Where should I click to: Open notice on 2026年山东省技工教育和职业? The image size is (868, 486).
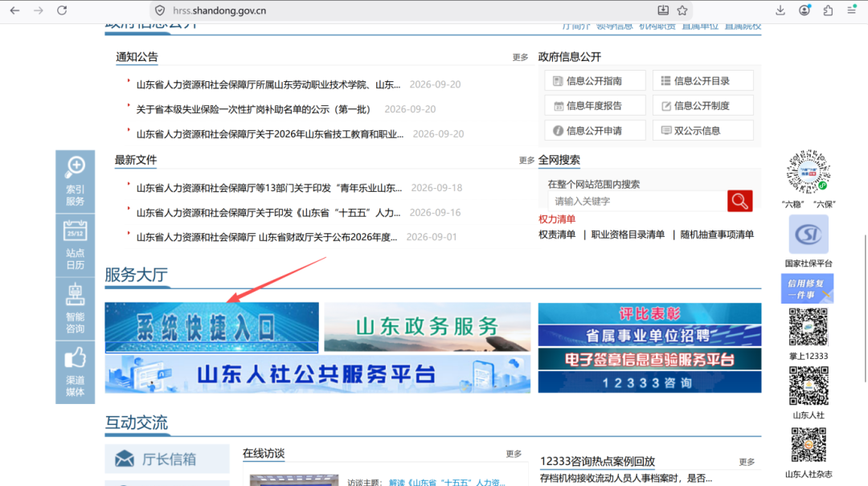[269, 134]
